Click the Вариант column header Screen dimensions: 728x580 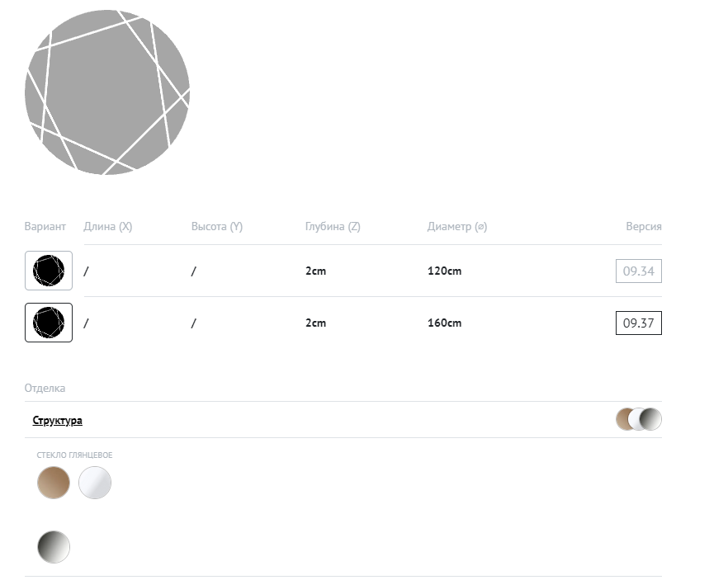(45, 227)
